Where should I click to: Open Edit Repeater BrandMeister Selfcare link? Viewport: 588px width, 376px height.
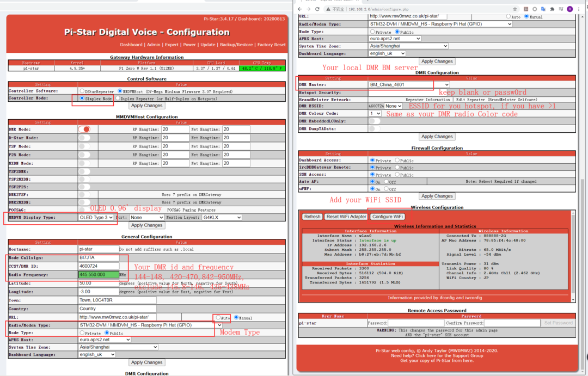pos(497,100)
